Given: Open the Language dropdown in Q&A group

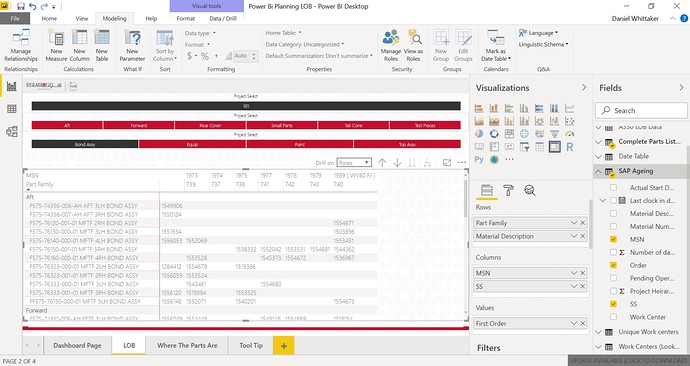Looking at the screenshot, I should click(x=539, y=33).
